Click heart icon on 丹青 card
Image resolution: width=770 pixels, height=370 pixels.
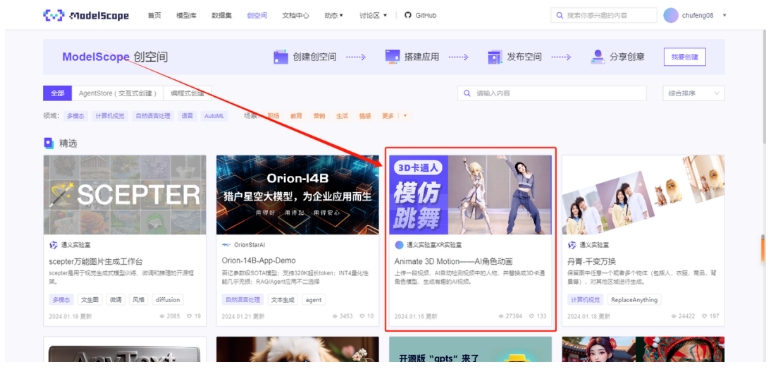point(704,316)
